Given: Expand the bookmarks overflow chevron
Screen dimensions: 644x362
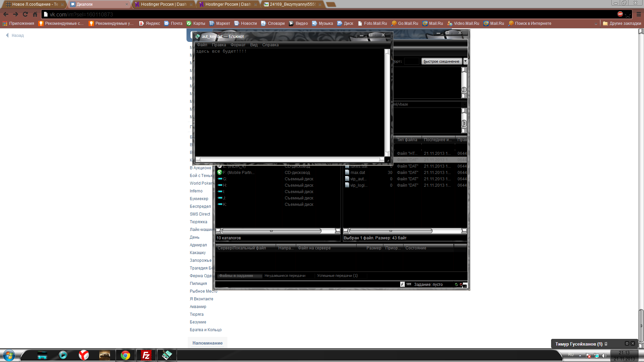Looking at the screenshot, I should click(596, 23).
